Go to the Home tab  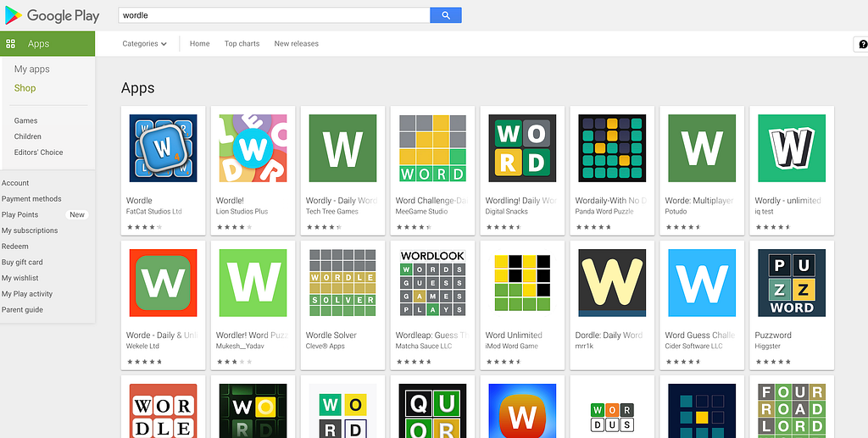pos(199,44)
